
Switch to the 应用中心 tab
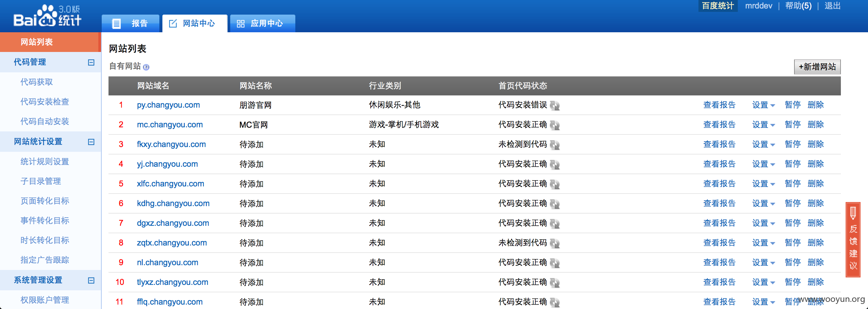[x=262, y=23]
